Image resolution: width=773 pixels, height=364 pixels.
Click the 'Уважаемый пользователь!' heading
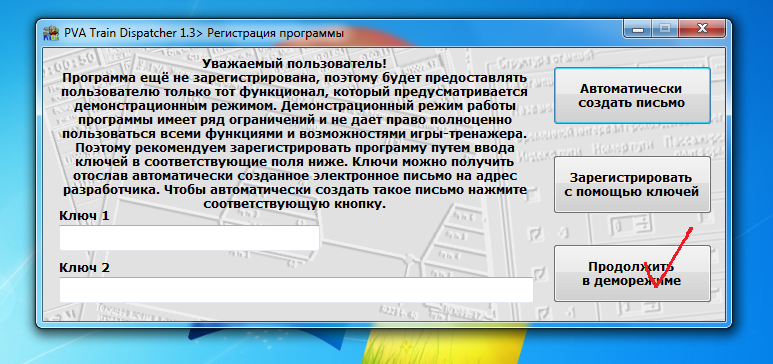coord(294,64)
